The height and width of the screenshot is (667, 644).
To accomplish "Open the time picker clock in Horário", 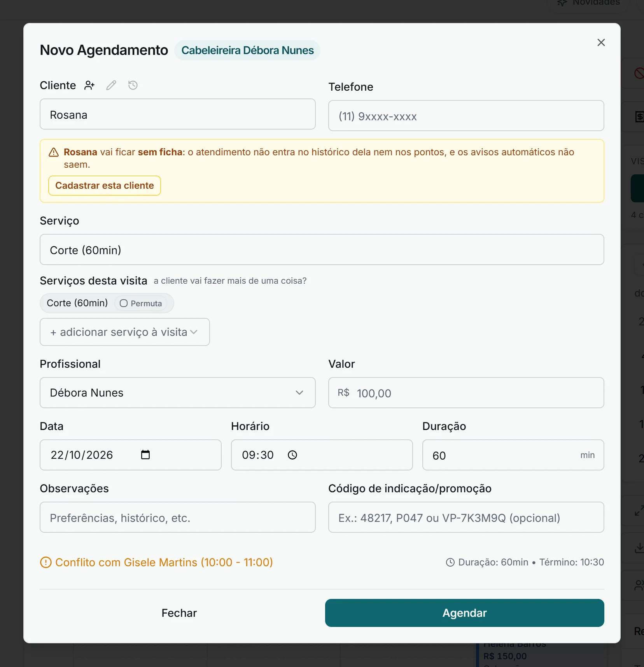I will point(292,455).
